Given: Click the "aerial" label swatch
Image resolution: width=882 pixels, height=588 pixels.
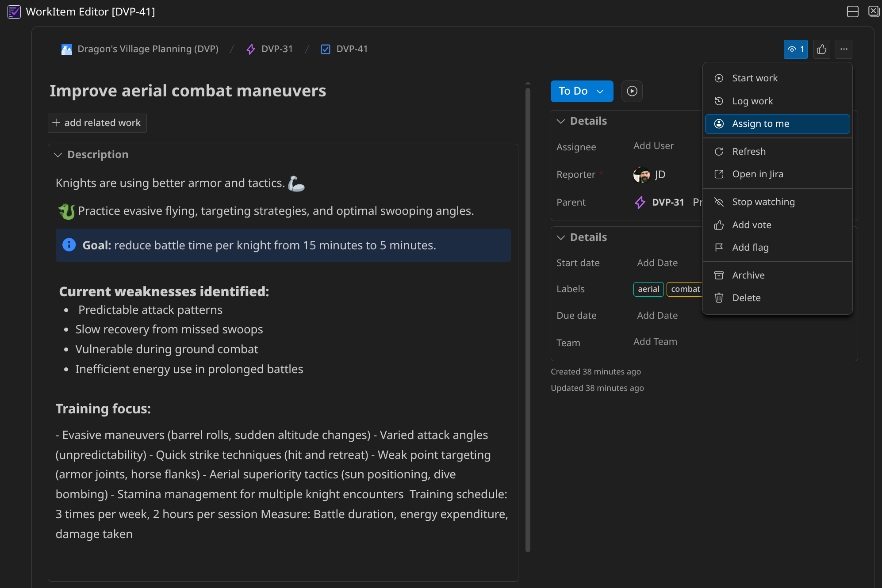Looking at the screenshot, I should [648, 289].
